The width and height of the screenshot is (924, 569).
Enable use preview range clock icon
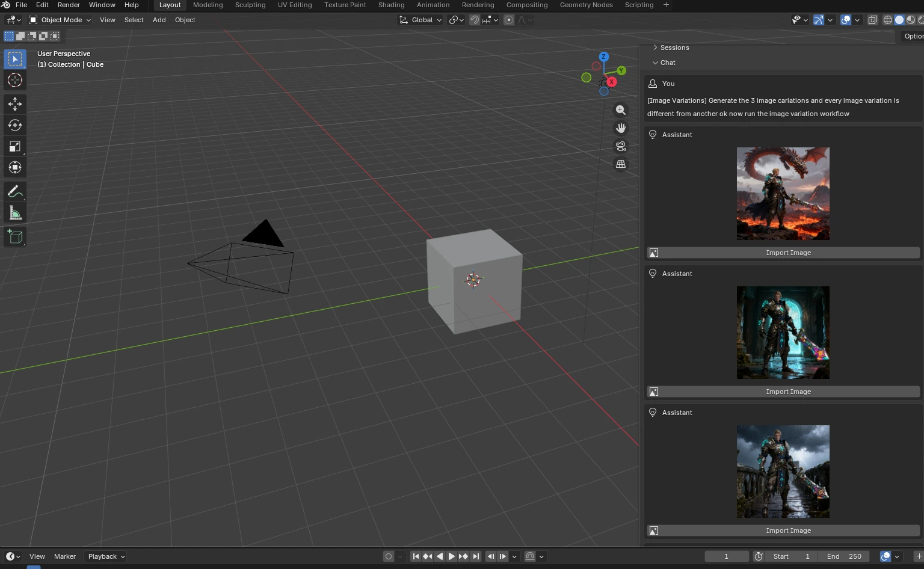tap(759, 556)
